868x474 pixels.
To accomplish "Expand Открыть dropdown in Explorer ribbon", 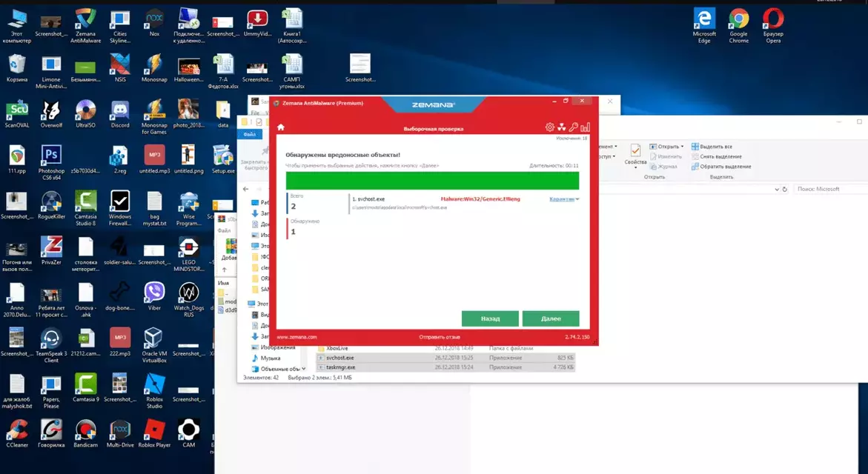I will [682, 147].
